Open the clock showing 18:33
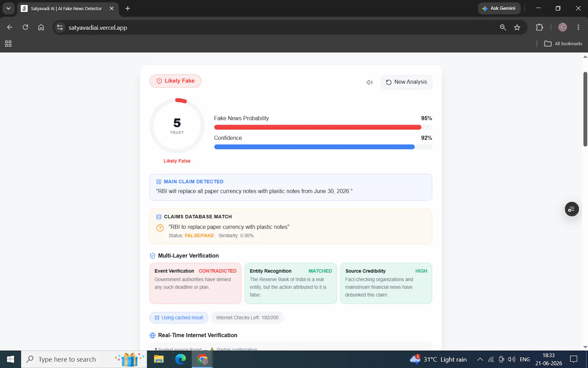The height and width of the screenshot is (368, 588). (x=549, y=359)
